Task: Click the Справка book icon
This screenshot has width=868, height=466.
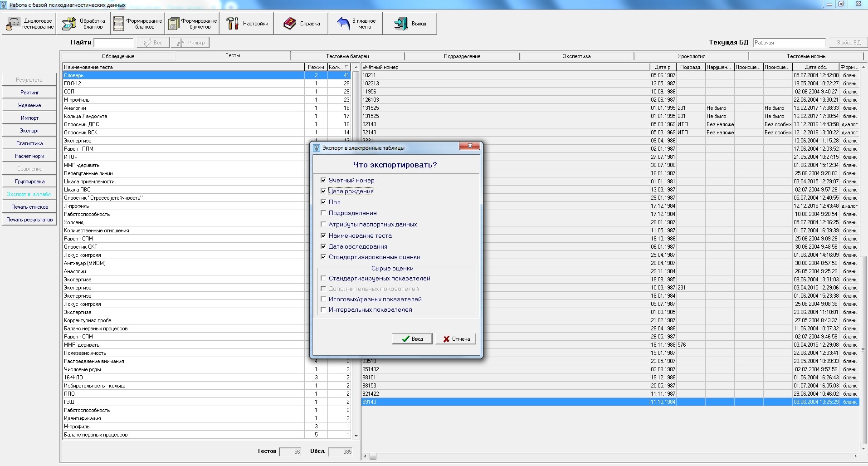Action: [290, 24]
